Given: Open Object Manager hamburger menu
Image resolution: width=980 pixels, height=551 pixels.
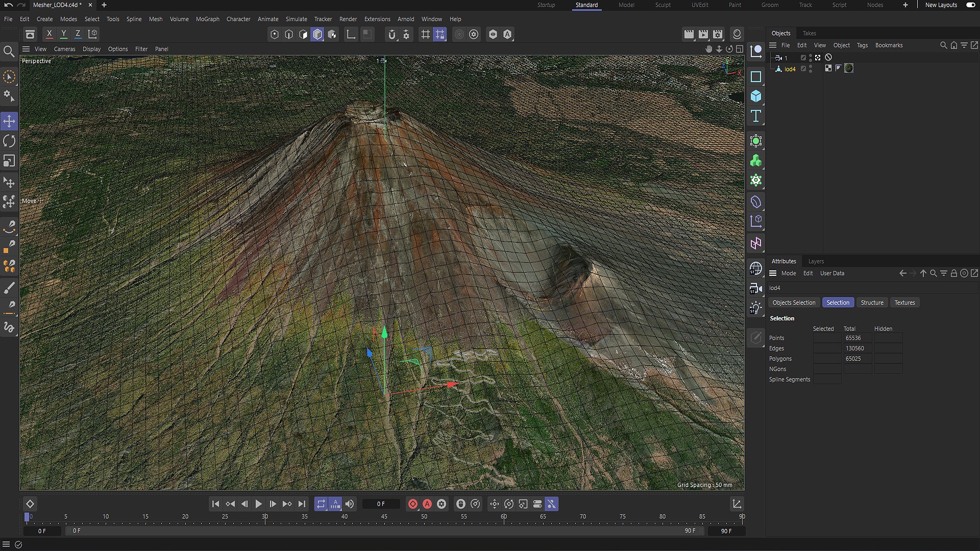Looking at the screenshot, I should coord(773,45).
